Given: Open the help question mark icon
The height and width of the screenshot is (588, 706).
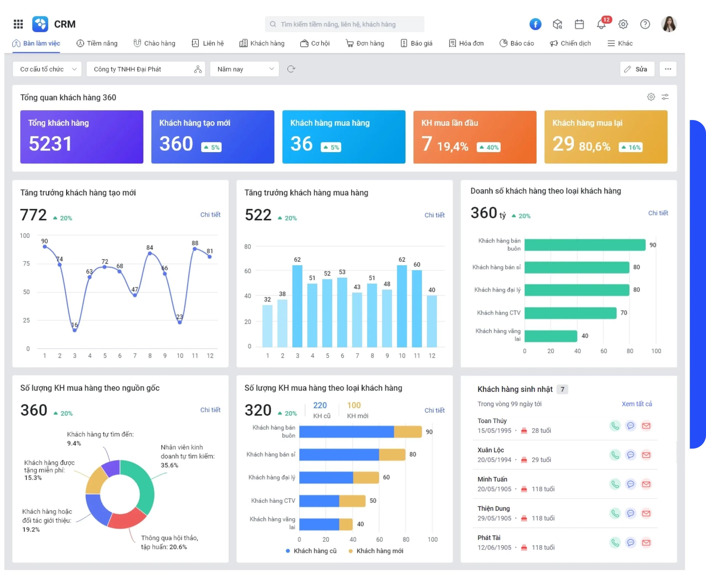Looking at the screenshot, I should coord(645,24).
